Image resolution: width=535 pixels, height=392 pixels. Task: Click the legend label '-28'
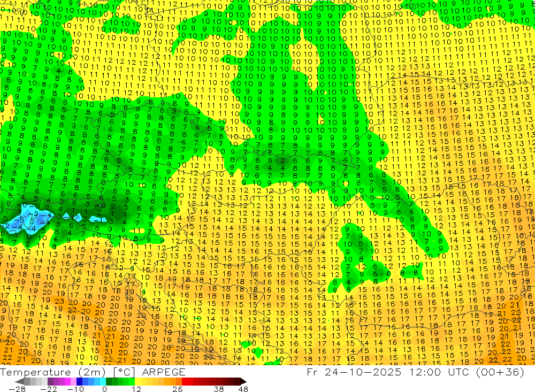click(17, 389)
